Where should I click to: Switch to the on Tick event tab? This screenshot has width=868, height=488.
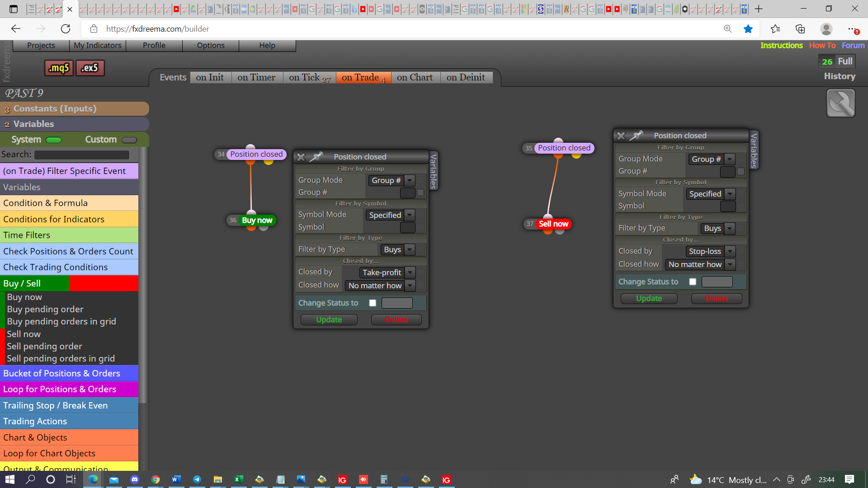click(x=310, y=77)
